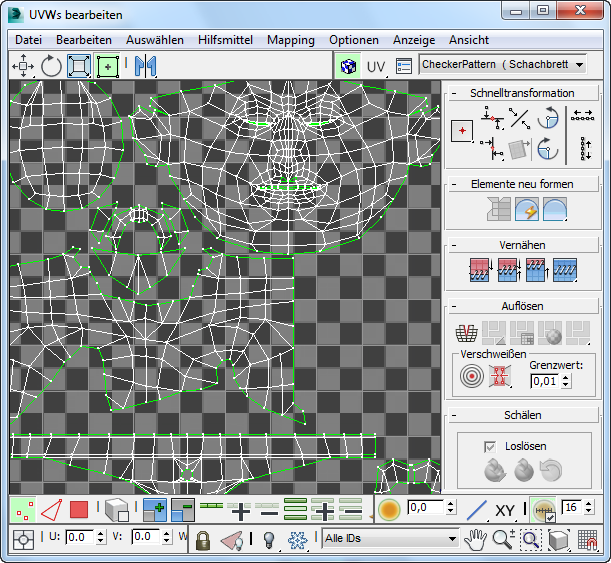Click the Target Weld bullseye icon

pos(471,376)
